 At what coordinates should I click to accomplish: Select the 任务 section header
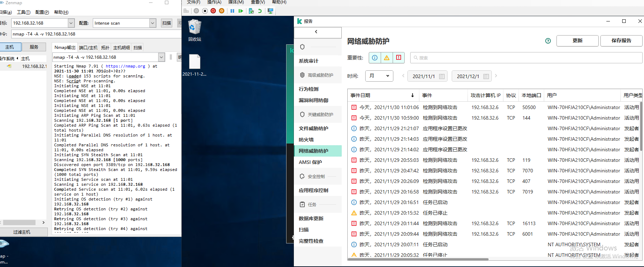[318, 204]
